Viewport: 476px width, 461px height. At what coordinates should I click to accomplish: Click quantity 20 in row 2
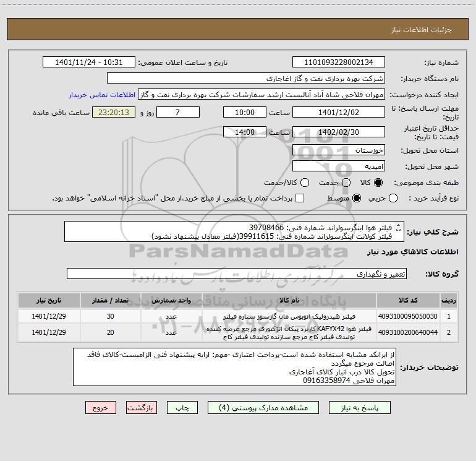tap(110, 332)
